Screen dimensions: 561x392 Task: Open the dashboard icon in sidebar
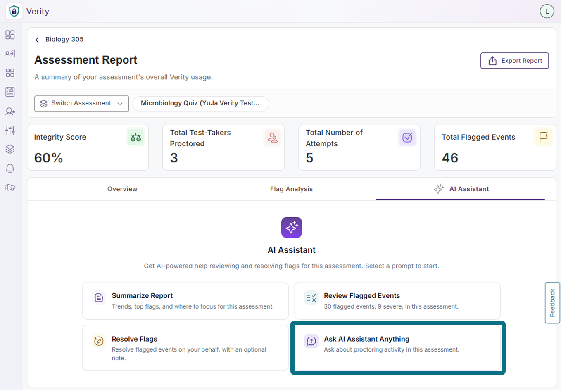point(10,35)
